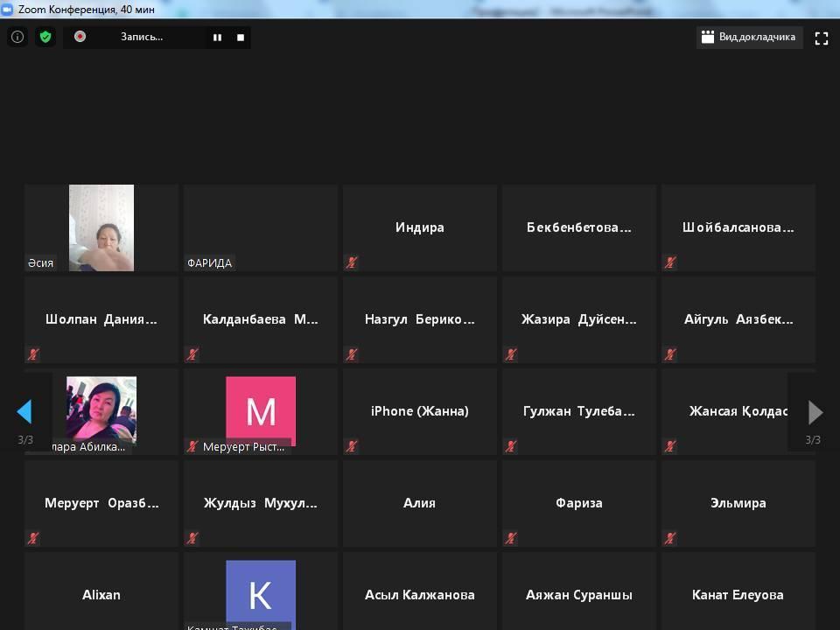Click muted mic icon on Эльмира tile

tap(670, 538)
